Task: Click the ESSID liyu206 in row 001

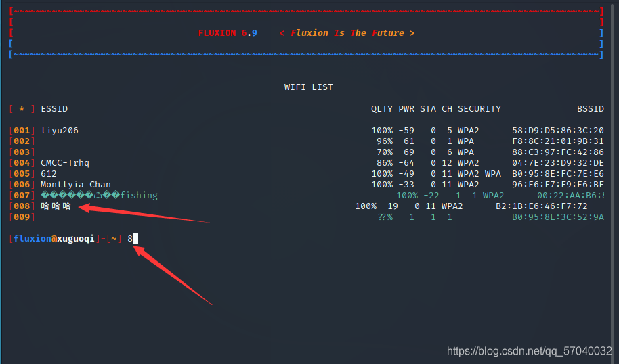Action: tap(60, 131)
